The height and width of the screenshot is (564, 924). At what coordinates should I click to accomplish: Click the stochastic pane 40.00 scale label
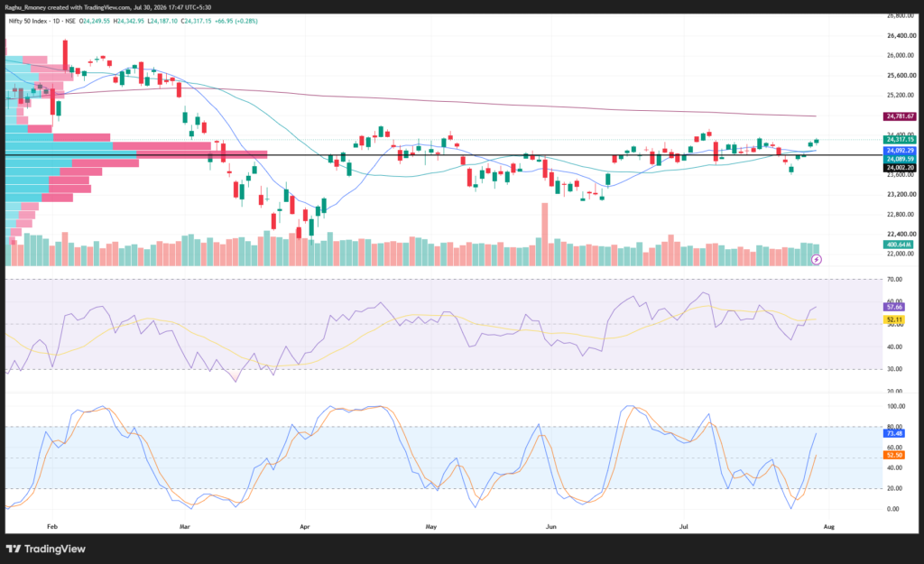click(894, 468)
